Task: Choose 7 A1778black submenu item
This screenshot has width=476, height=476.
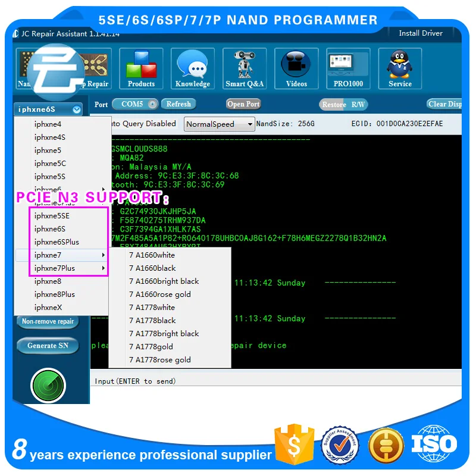Action: point(170,320)
